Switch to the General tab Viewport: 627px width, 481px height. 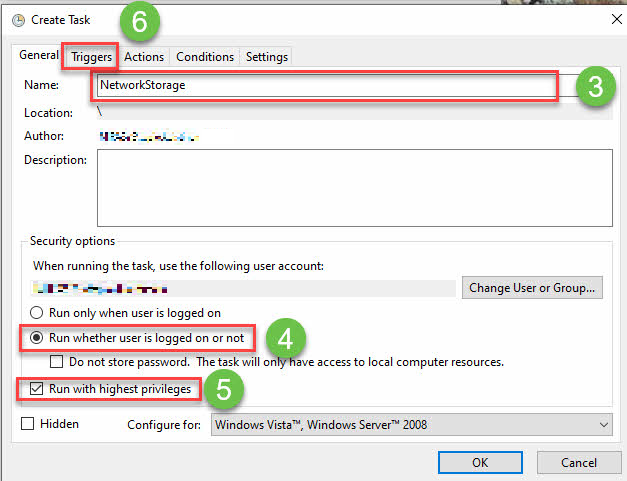[x=38, y=55]
